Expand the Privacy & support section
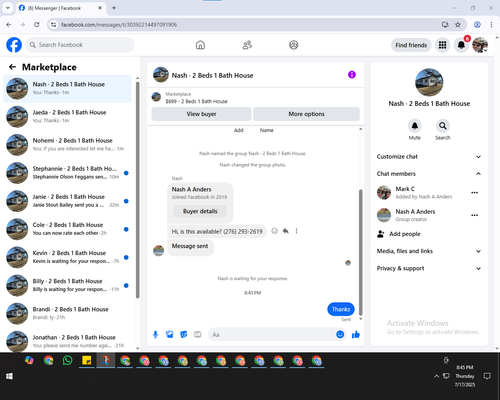 point(429,268)
